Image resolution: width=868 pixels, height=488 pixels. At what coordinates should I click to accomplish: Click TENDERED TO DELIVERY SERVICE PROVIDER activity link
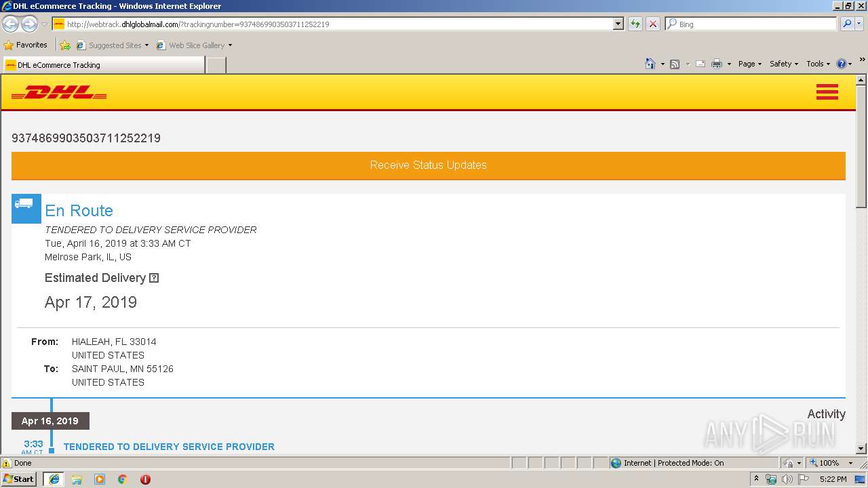point(169,447)
